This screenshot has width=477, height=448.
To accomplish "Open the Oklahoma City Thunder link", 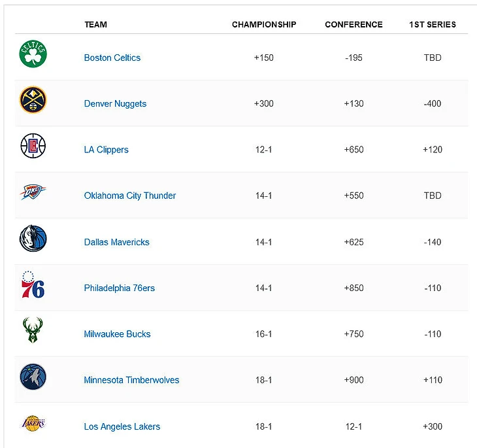I will click(x=130, y=196).
